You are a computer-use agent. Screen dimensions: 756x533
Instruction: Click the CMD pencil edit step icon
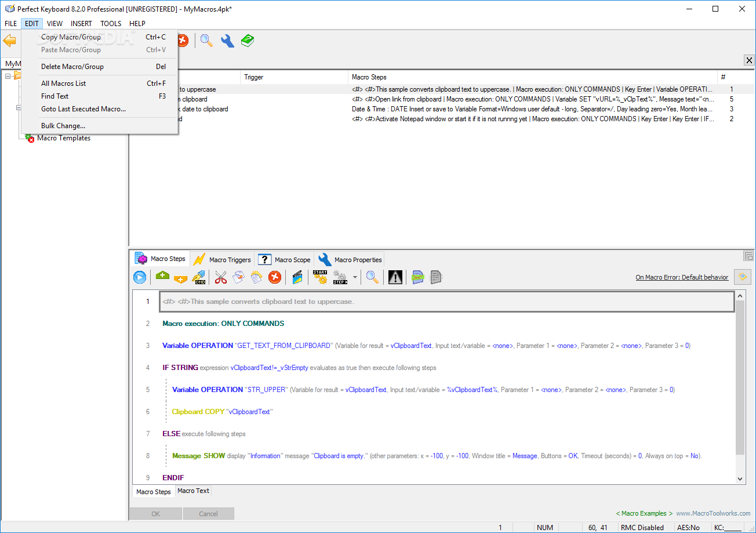click(x=199, y=277)
